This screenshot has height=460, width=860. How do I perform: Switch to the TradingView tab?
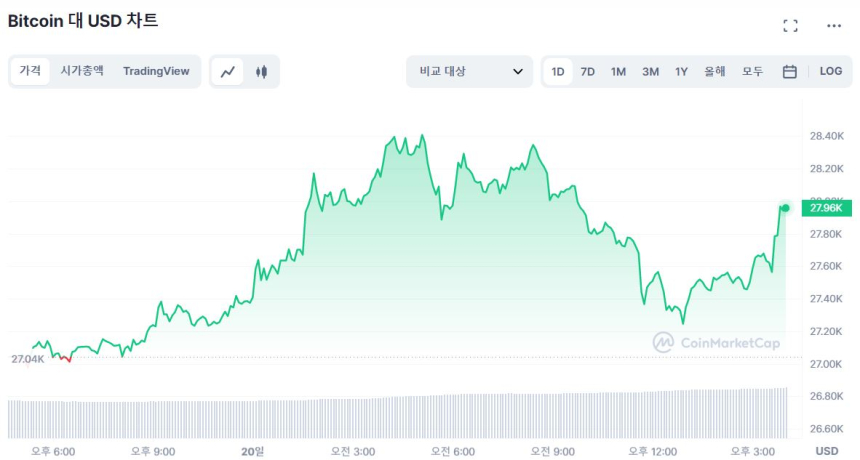(x=156, y=71)
